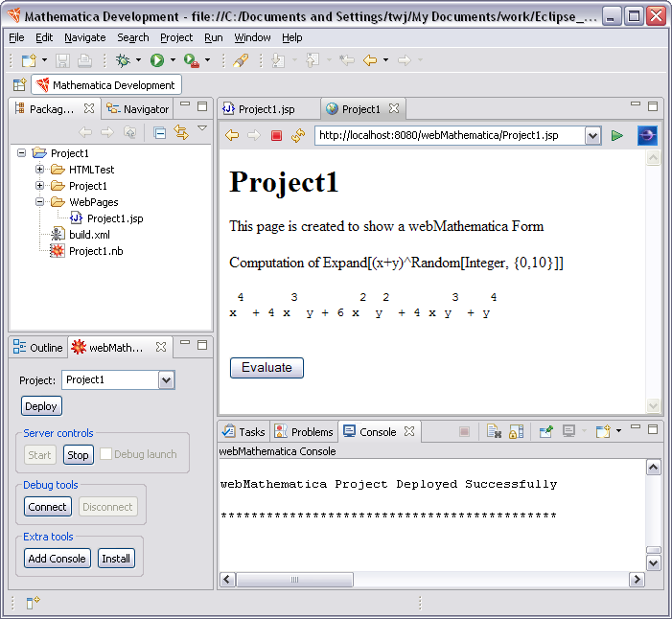Click the console horizontal scrollbar thumb
This screenshot has height=619, width=672.
[x=295, y=580]
